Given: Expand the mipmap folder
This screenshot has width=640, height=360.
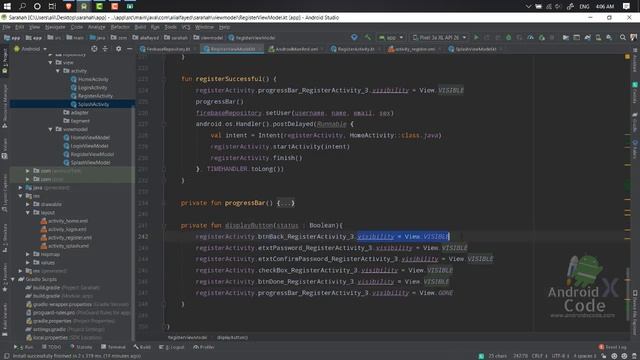Looking at the screenshot, I should (x=28, y=254).
